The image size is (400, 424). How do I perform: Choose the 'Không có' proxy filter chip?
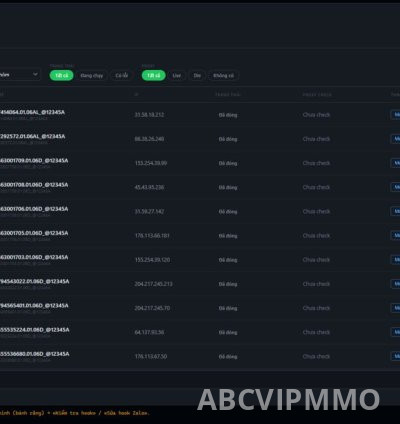(223, 75)
